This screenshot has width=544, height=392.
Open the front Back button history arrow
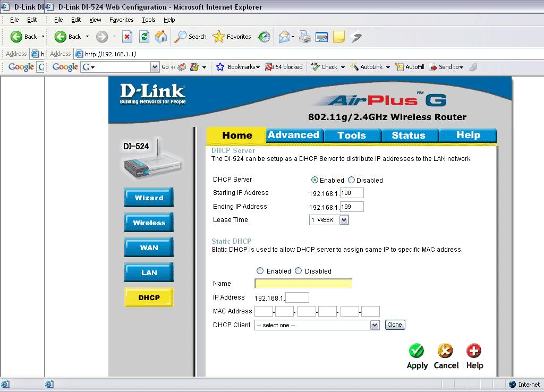(88, 37)
